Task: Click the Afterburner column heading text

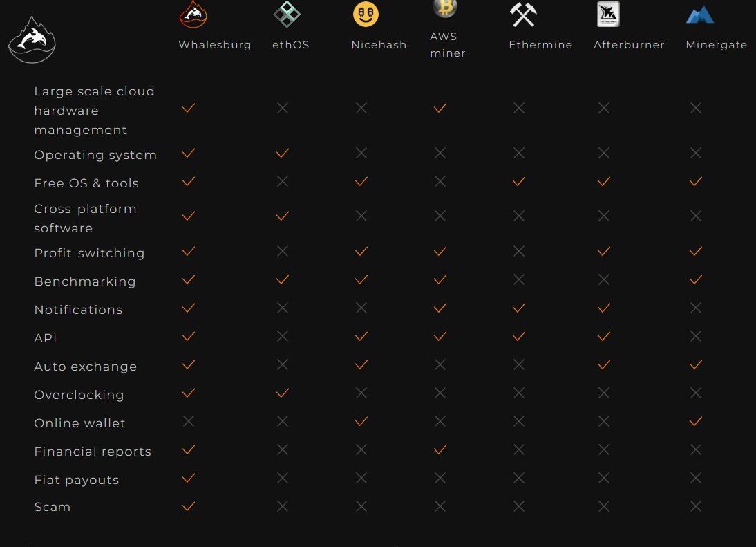Action: 629,45
